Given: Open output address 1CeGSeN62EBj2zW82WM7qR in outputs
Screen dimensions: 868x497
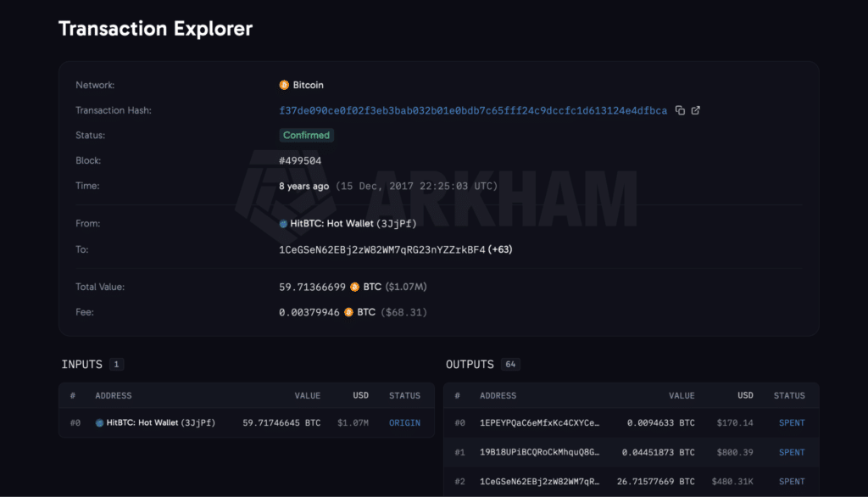Looking at the screenshot, I should [x=540, y=482].
